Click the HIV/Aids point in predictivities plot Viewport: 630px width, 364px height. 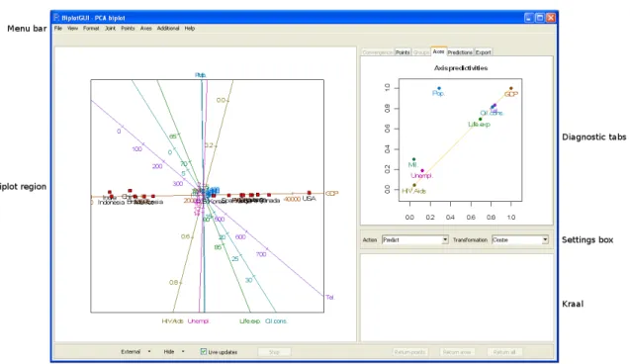414,185
